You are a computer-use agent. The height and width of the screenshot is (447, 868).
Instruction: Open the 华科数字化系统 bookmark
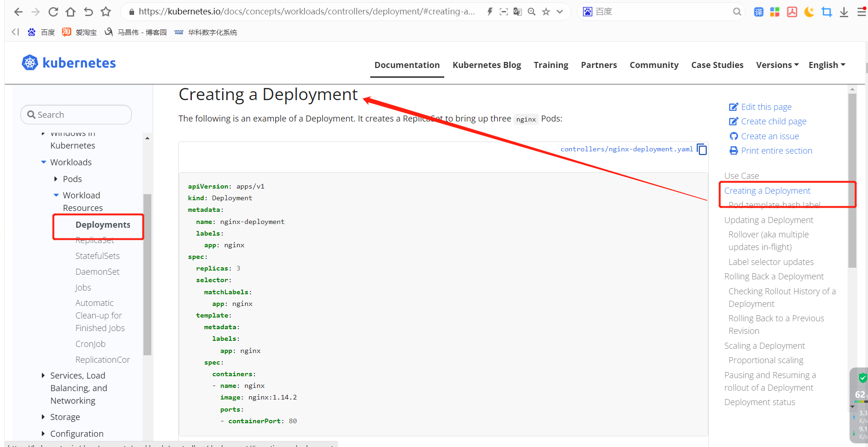coord(206,32)
